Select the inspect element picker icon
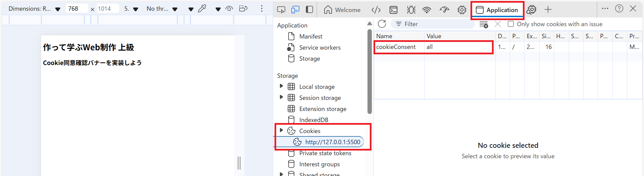The width and height of the screenshot is (644, 176). point(281,10)
